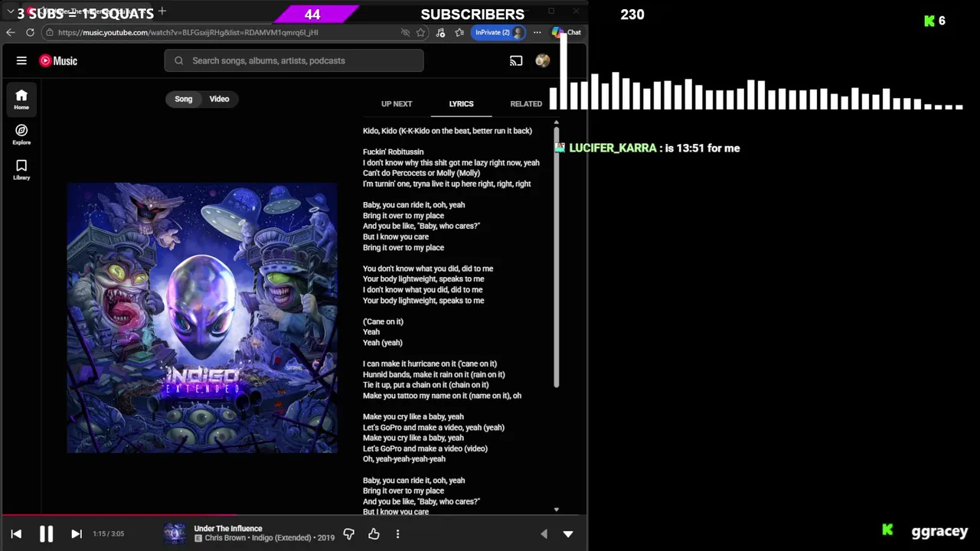Switch to Song mode
Image resolution: width=980 pixels, height=551 pixels.
coord(184,99)
